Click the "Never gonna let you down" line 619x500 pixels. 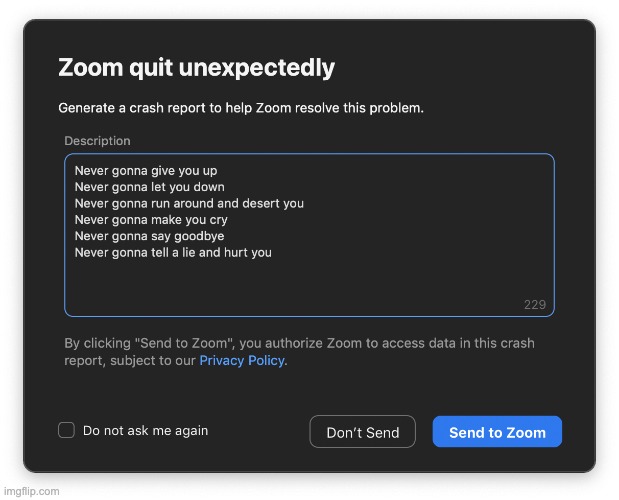coord(149,187)
